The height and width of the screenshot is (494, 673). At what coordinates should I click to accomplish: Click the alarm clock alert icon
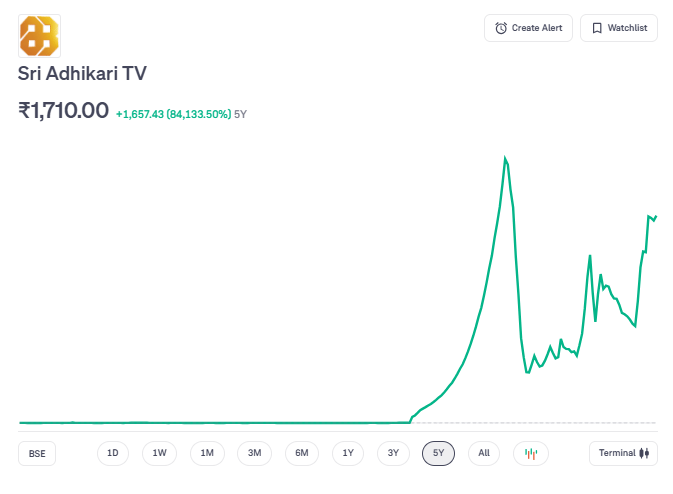click(x=501, y=28)
